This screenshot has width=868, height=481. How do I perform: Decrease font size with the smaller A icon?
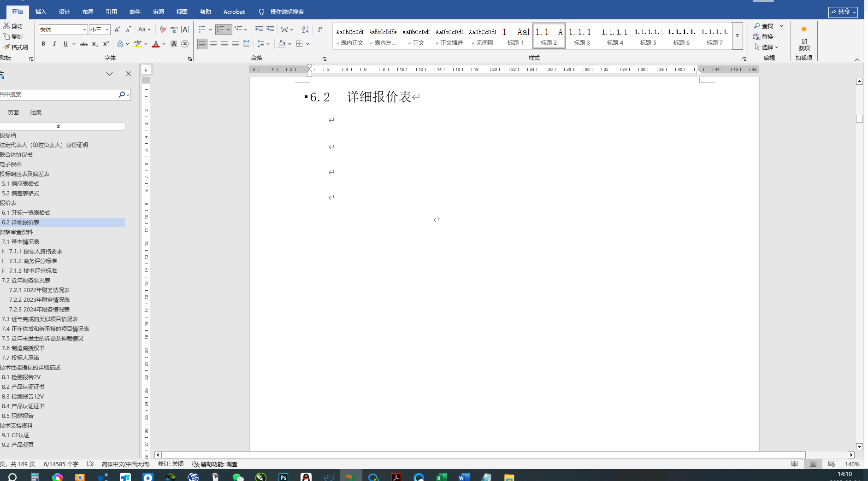point(128,29)
